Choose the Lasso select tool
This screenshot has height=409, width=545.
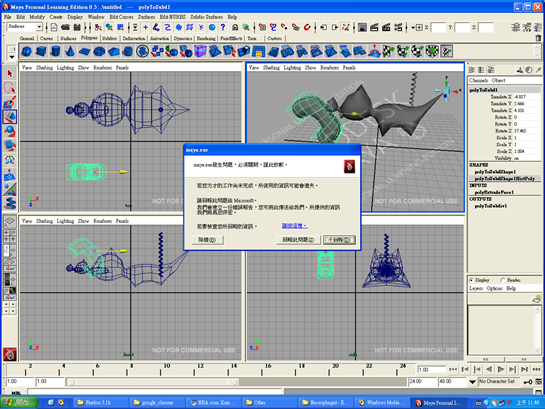pyautogui.click(x=10, y=88)
